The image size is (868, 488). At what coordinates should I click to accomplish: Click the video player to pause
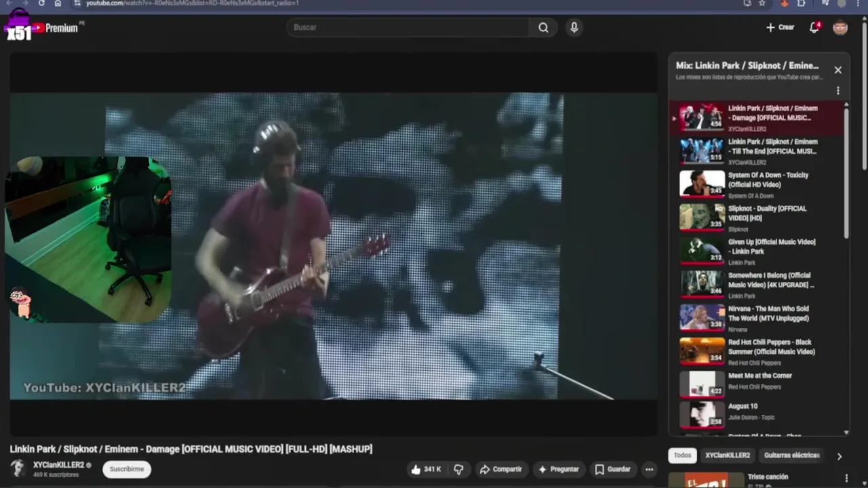point(333,245)
